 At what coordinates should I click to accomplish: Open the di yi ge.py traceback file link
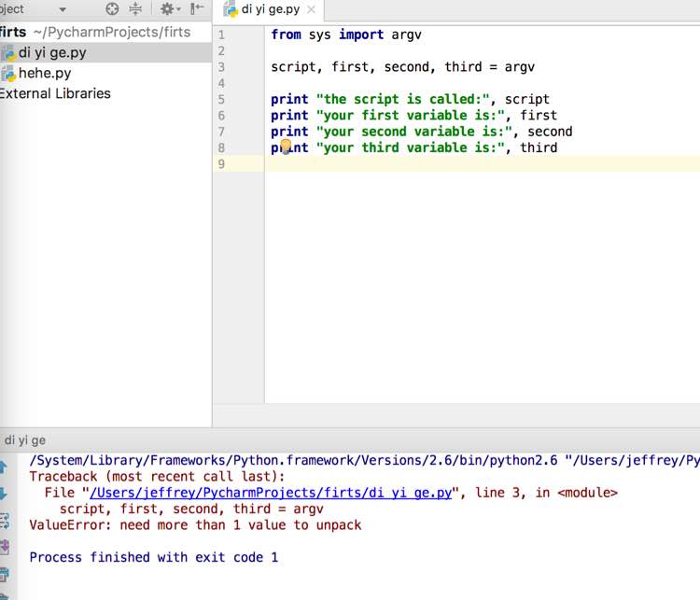(x=271, y=493)
